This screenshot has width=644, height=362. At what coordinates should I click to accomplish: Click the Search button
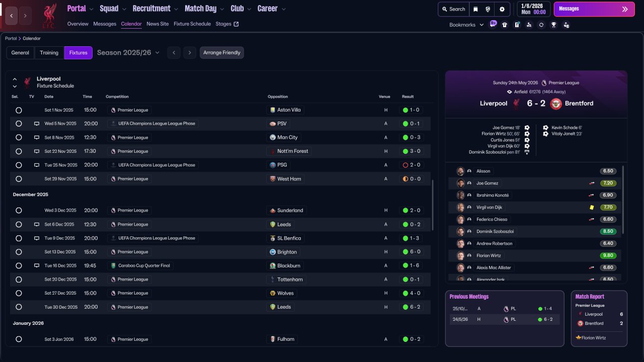(x=453, y=9)
